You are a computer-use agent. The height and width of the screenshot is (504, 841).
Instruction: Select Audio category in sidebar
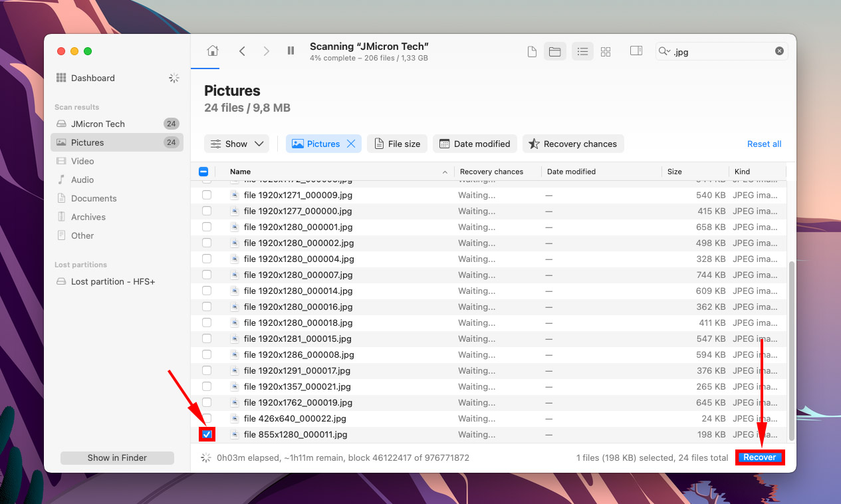pyautogui.click(x=117, y=180)
